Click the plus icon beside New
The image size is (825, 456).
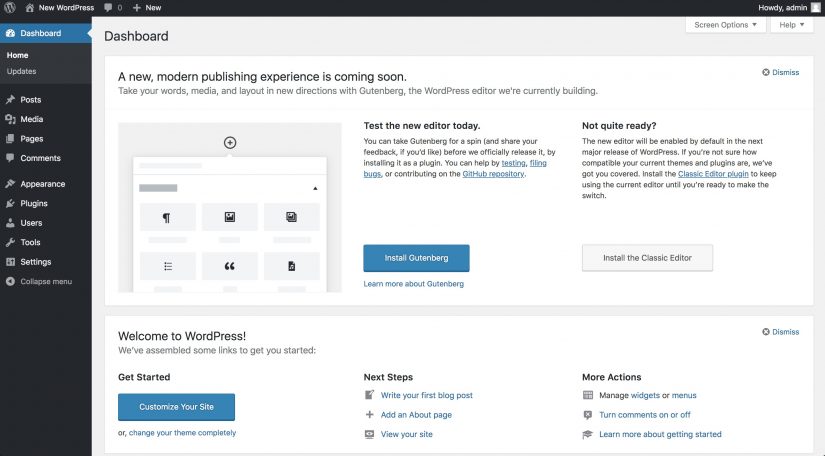click(x=137, y=8)
